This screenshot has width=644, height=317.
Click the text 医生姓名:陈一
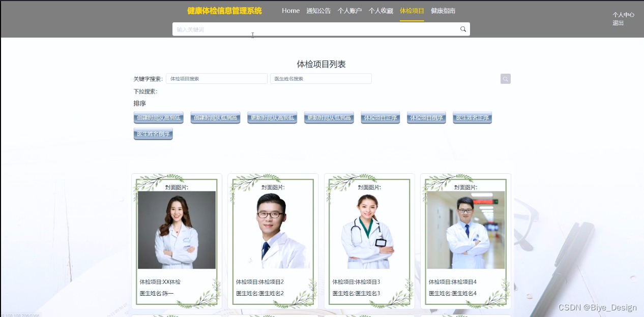pyautogui.click(x=157, y=294)
